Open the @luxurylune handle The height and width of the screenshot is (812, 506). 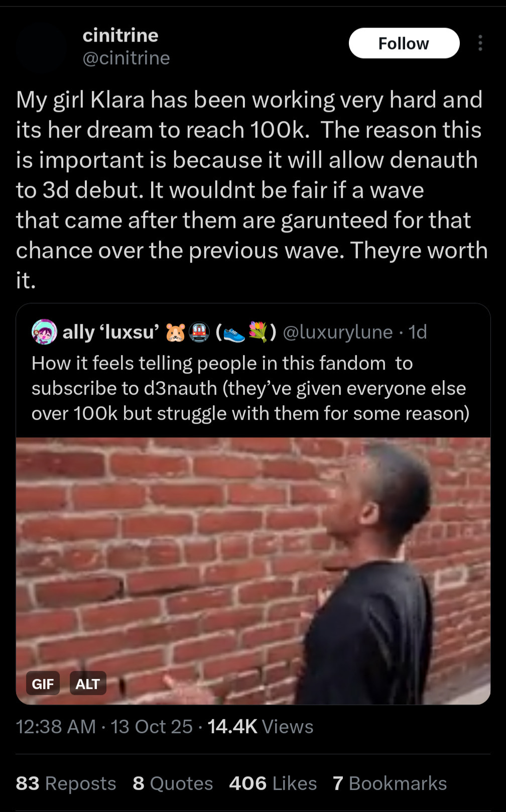pyautogui.click(x=338, y=332)
